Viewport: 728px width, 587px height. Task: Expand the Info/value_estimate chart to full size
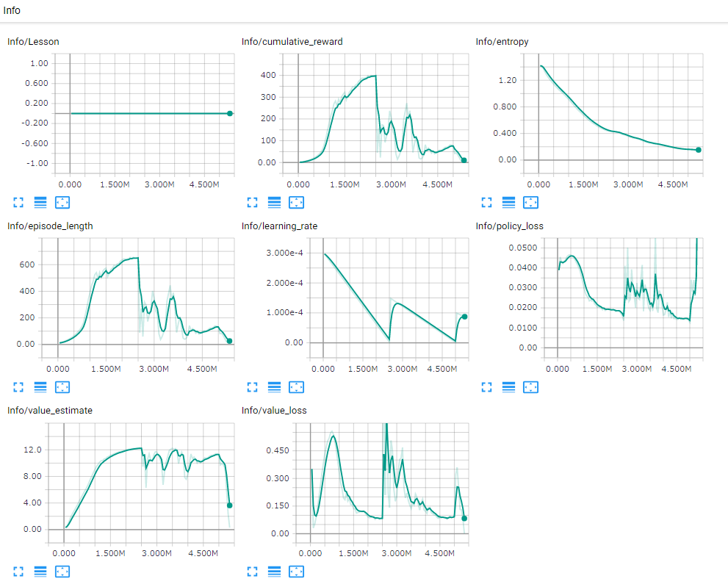click(18, 572)
